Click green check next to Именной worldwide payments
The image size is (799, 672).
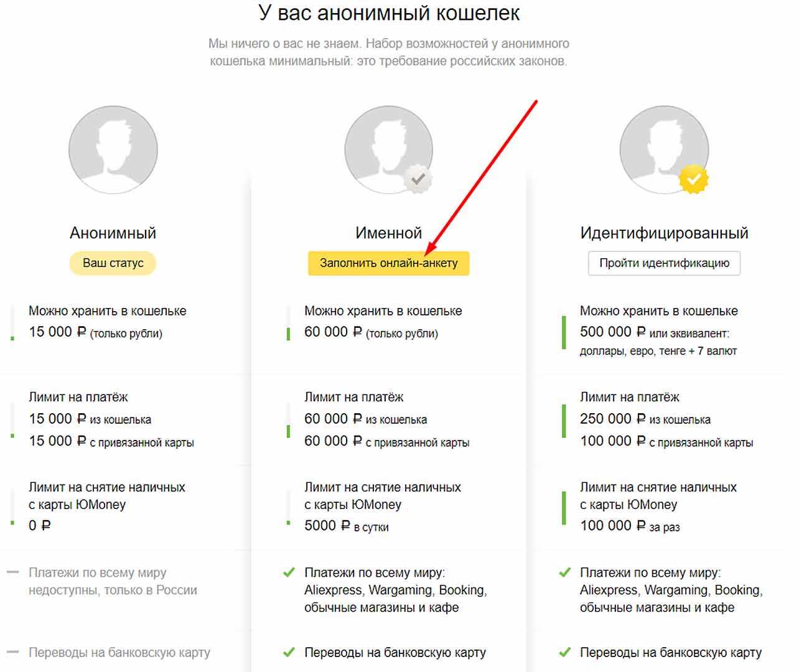[x=289, y=572]
